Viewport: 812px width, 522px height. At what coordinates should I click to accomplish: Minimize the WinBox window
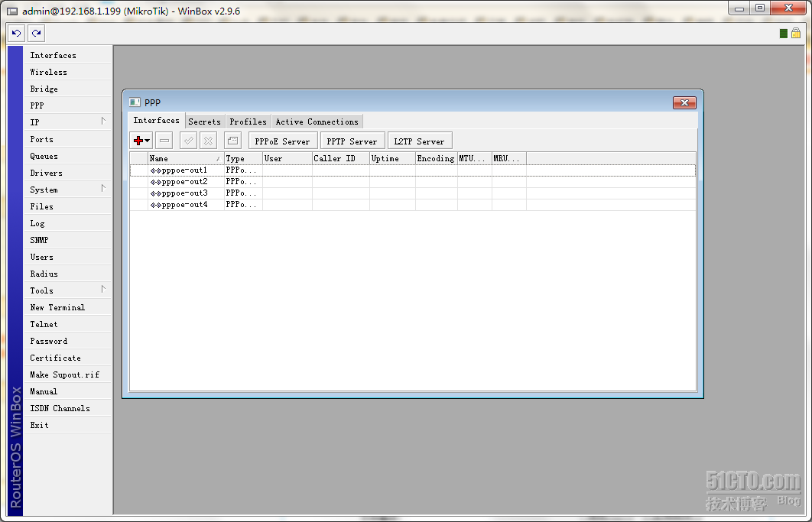pos(739,8)
